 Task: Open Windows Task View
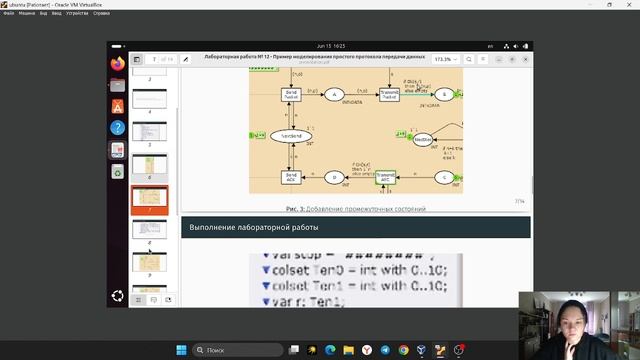point(293,350)
